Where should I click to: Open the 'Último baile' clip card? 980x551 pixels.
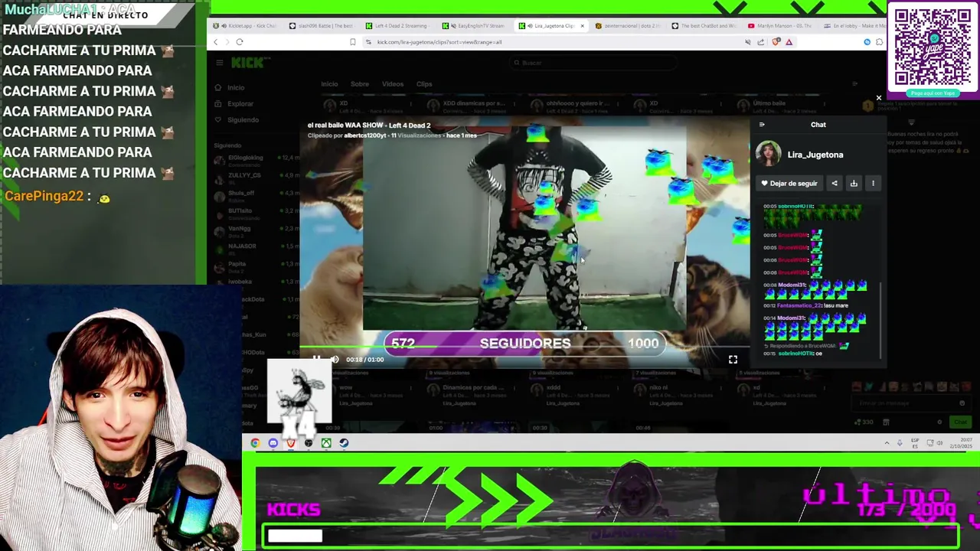coord(781,107)
